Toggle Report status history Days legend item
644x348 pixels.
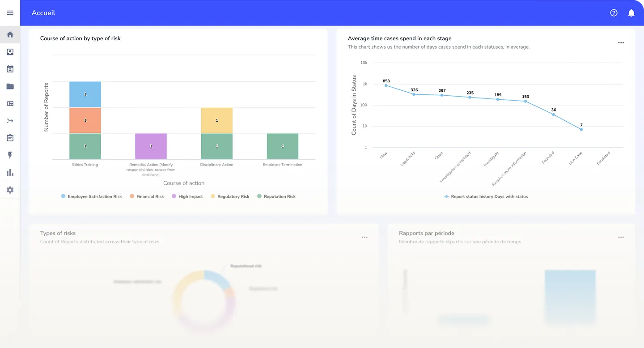click(486, 196)
